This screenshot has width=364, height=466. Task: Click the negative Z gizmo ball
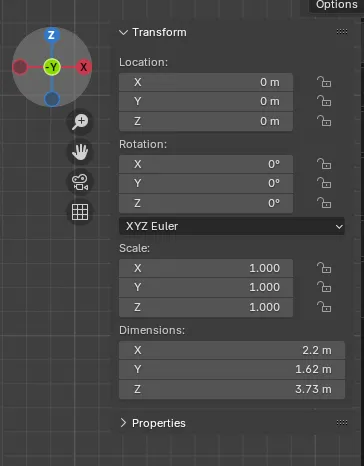point(52,99)
